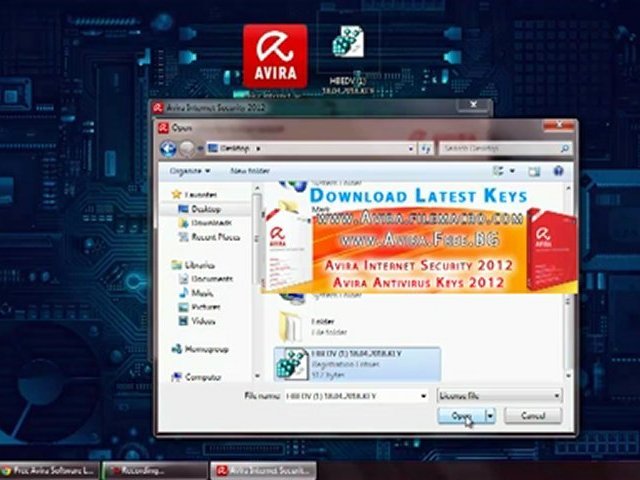Open Recent Places in navigation pane

coord(209,237)
